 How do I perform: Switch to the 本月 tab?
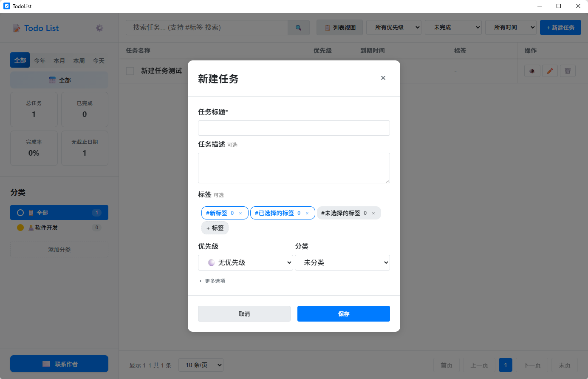[x=59, y=60]
